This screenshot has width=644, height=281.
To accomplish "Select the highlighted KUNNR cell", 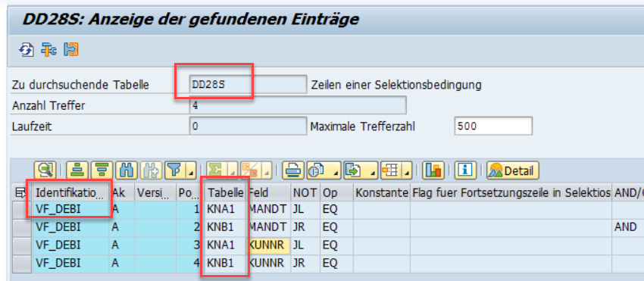I will pos(267,245).
